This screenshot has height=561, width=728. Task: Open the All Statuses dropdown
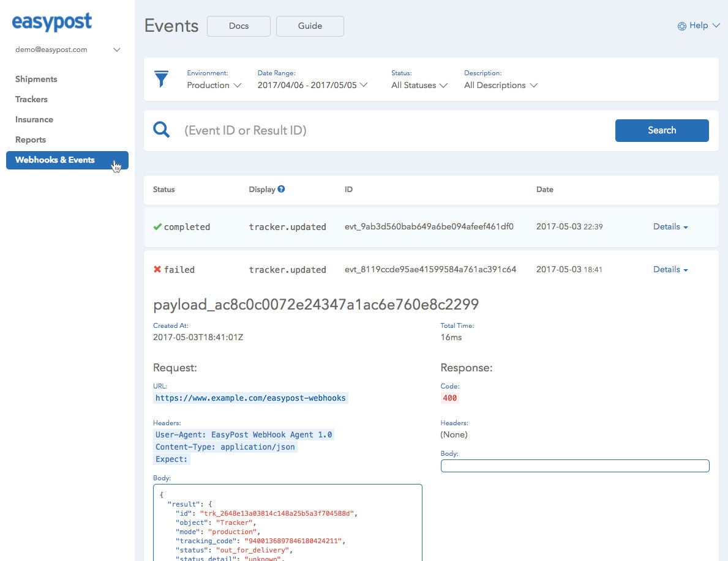pos(419,86)
